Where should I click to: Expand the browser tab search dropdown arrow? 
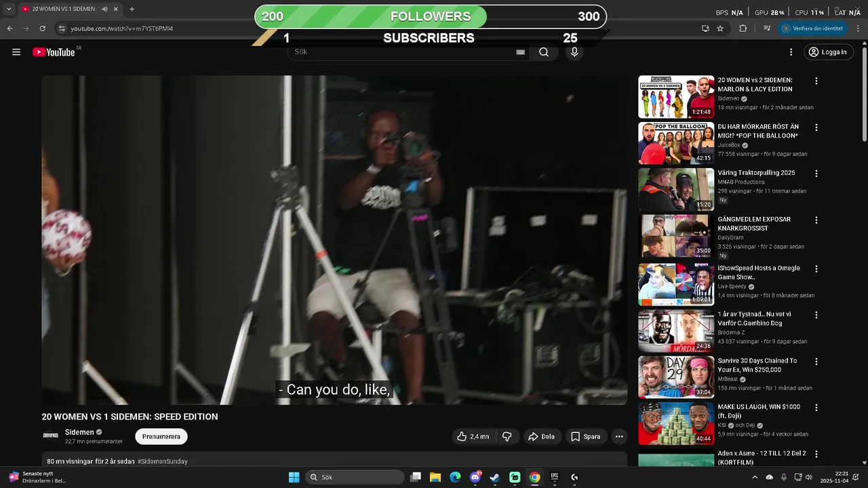point(9,9)
